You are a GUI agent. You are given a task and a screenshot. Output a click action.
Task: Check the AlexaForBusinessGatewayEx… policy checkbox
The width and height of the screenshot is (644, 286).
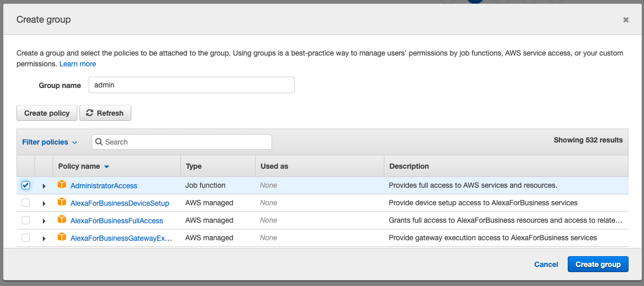click(26, 238)
